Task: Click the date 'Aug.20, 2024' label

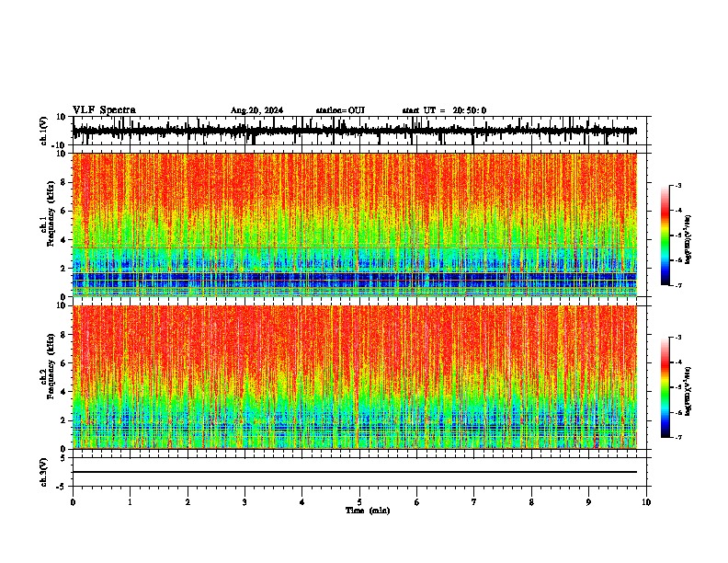Action: (256, 110)
